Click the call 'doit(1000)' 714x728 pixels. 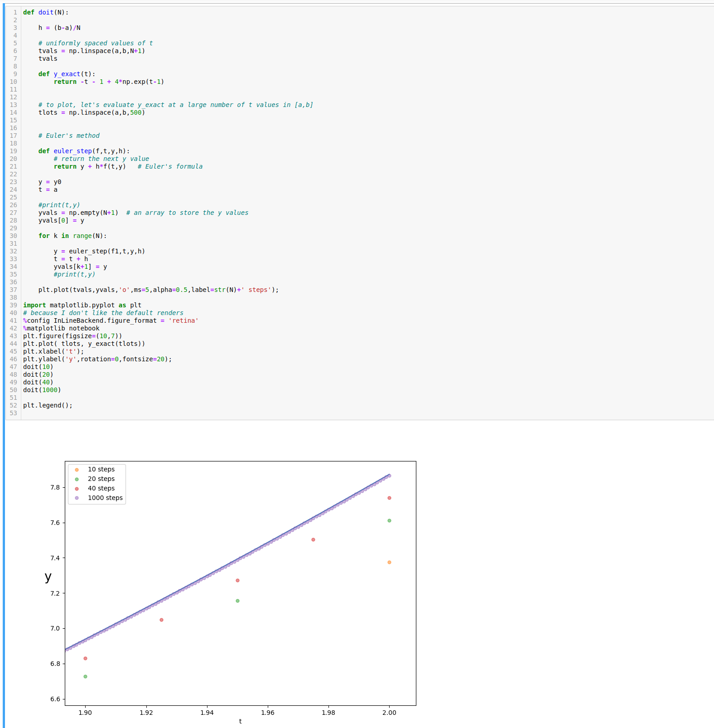click(42, 390)
